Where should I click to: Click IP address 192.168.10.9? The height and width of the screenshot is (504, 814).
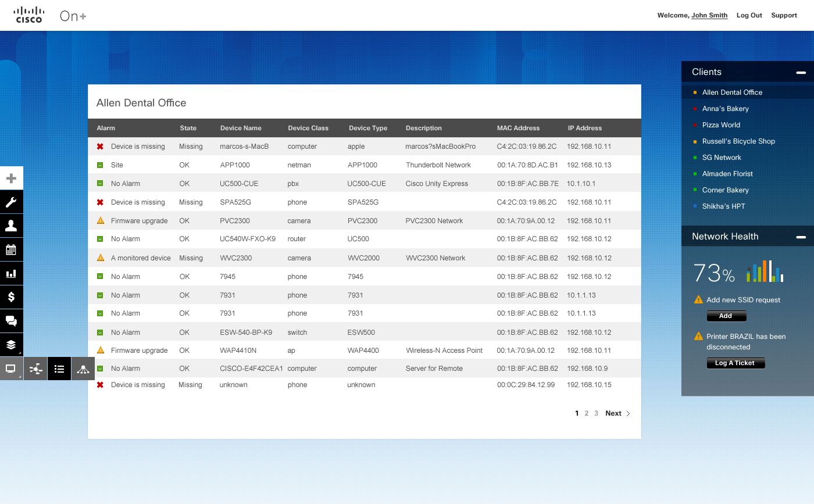[x=587, y=369]
